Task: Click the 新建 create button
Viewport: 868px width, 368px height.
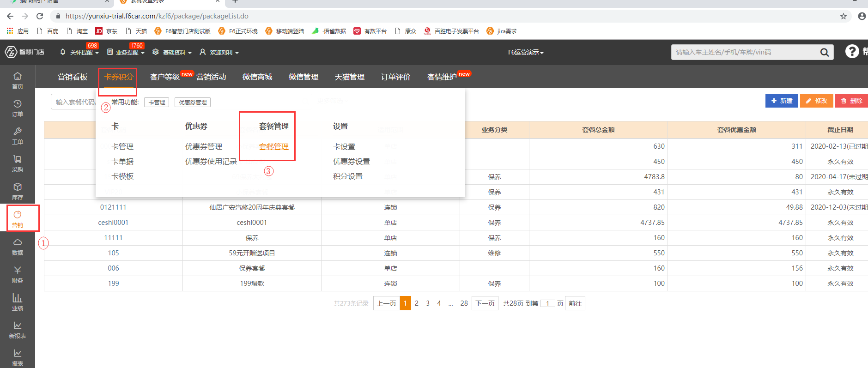Action: [x=782, y=101]
